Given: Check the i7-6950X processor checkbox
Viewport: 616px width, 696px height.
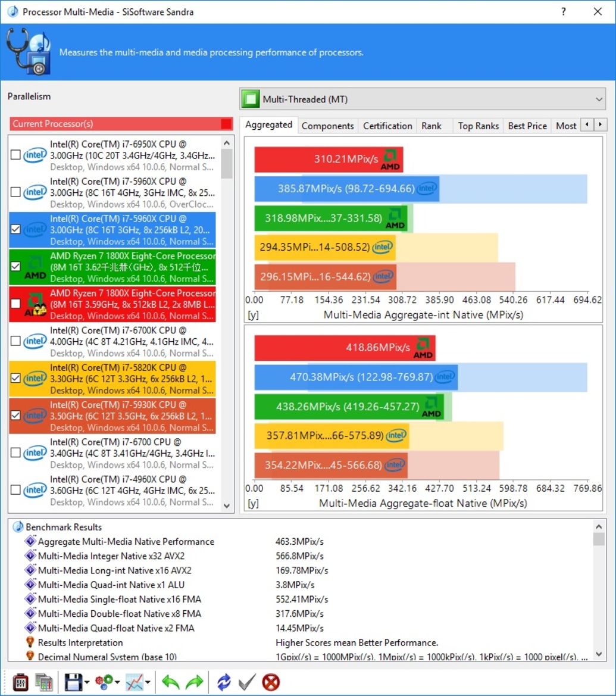Looking at the screenshot, I should click(15, 154).
